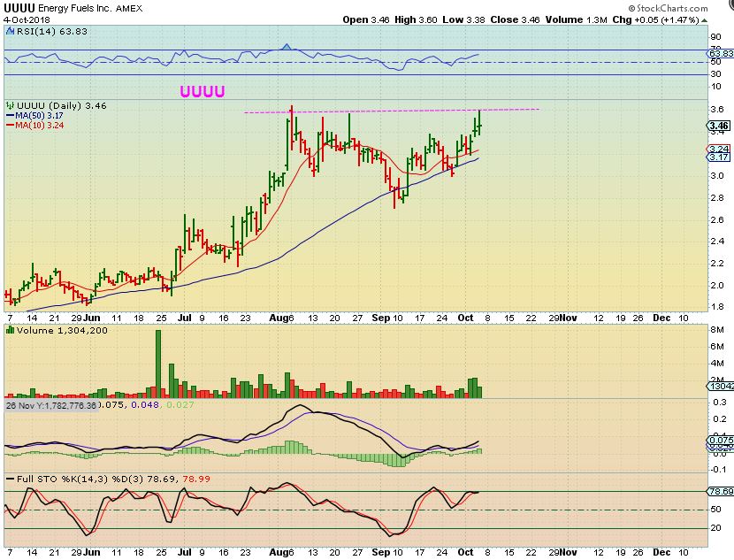Click Jun on the bottom date axis
The image size is (734, 560).
click(92, 552)
